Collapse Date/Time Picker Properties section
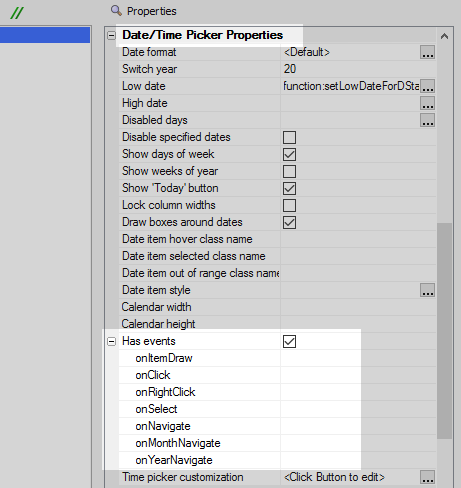 click(x=112, y=35)
